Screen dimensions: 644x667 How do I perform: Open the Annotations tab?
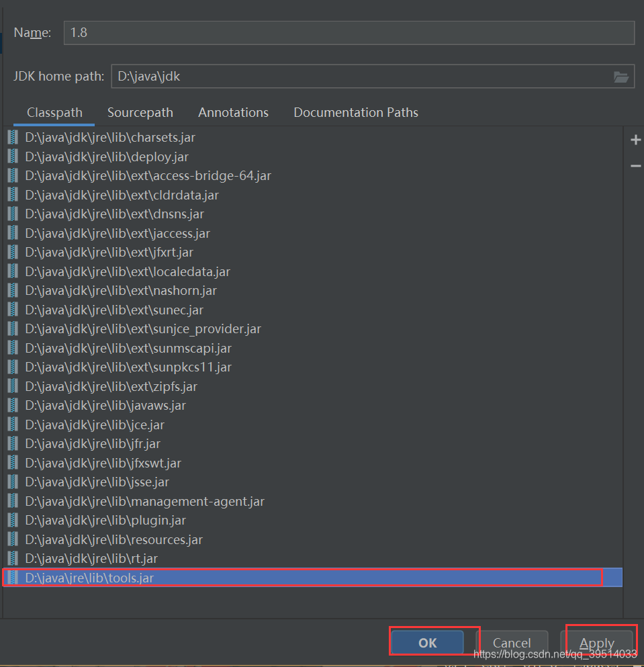[233, 112]
